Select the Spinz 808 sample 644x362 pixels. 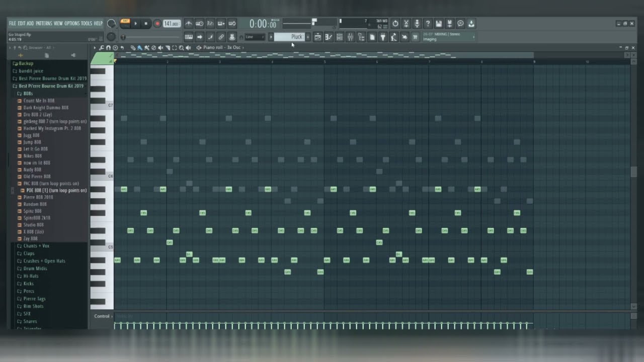pyautogui.click(x=33, y=211)
